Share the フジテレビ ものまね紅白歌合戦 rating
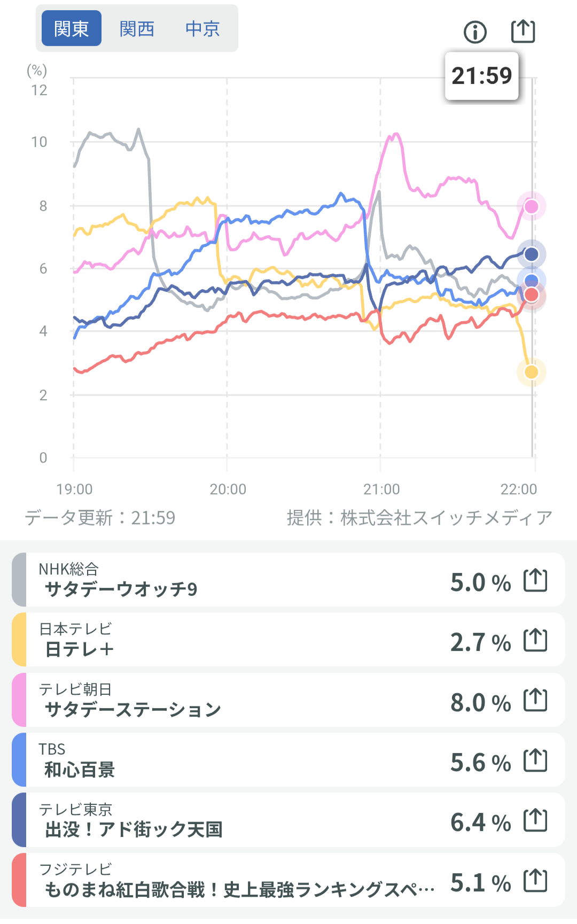 (x=535, y=881)
